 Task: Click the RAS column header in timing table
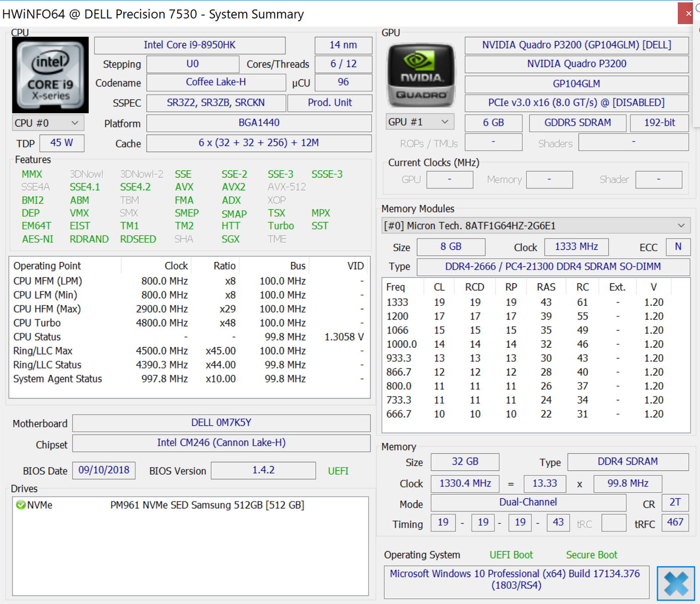click(546, 287)
